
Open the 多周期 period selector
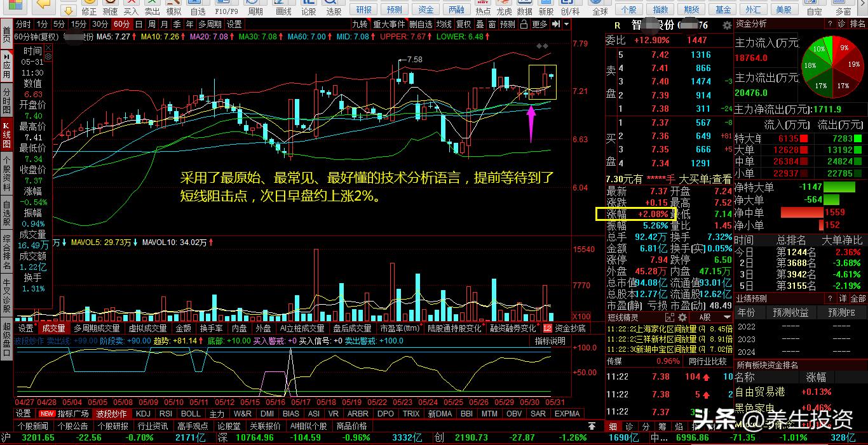[211, 24]
